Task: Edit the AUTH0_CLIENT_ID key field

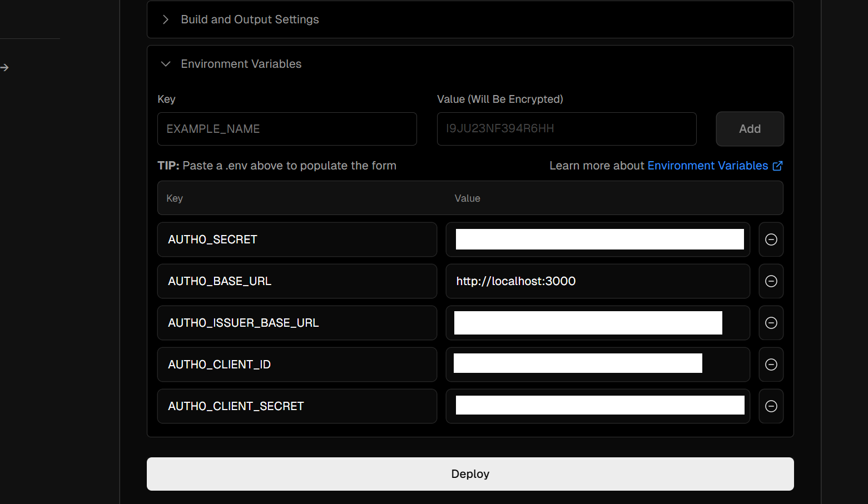Action: point(297,365)
